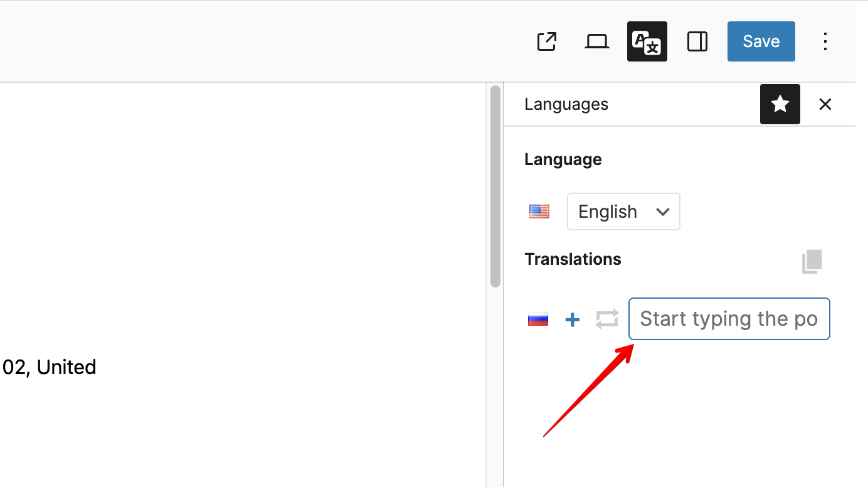868x487 pixels.
Task: Click the US flag icon
Action: [x=539, y=211]
